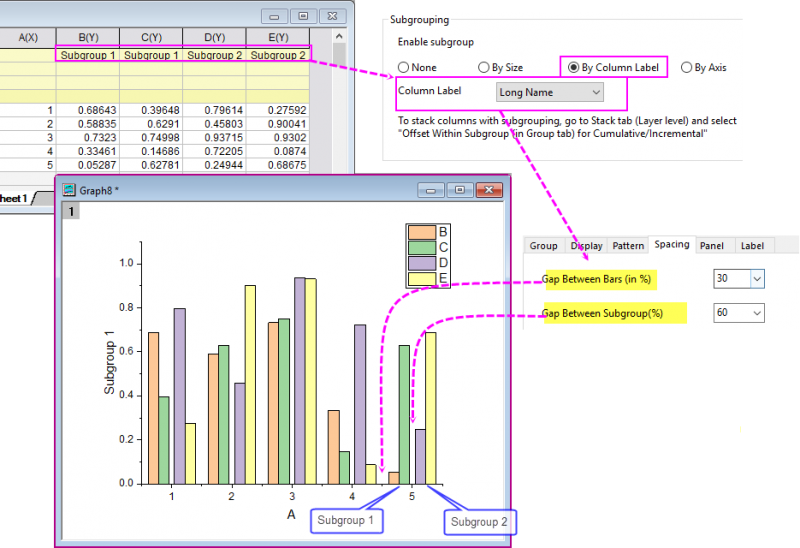Click the purple D legend swatch
Screen dimensions: 800x548
pos(422,263)
